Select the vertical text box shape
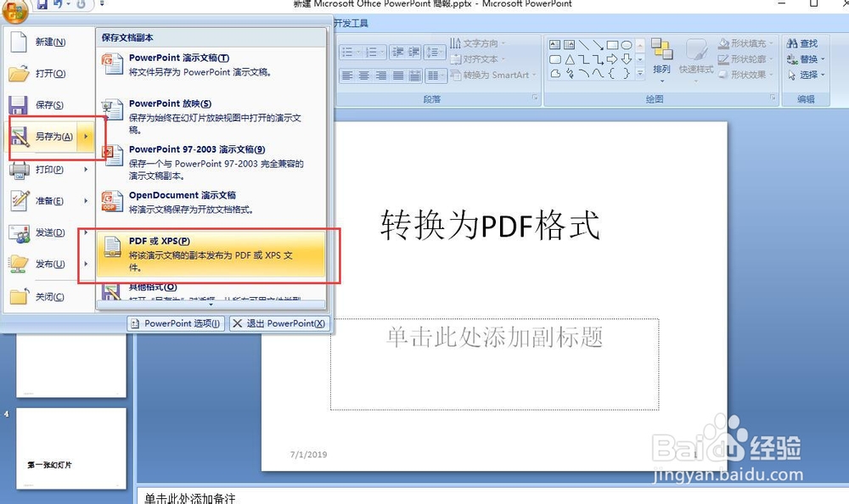849x504 pixels. (x=569, y=44)
